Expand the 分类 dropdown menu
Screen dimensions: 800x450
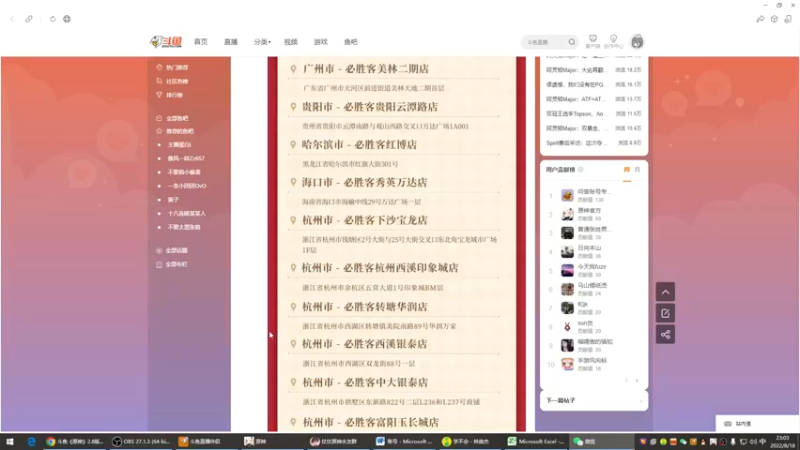(x=262, y=42)
